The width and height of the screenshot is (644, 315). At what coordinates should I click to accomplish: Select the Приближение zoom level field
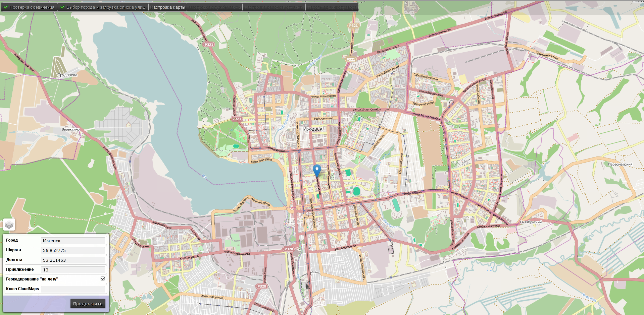(x=73, y=270)
